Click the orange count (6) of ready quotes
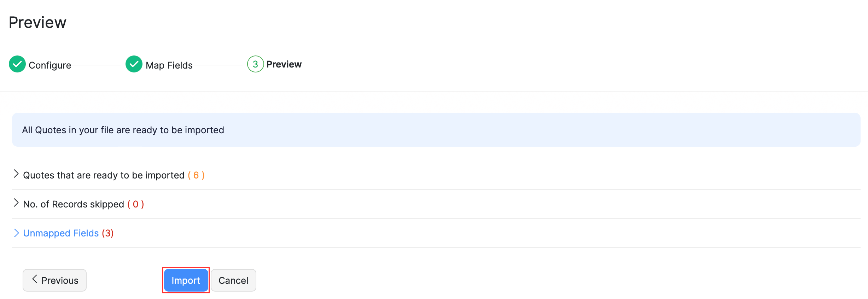Image resolution: width=868 pixels, height=299 pixels. click(x=196, y=175)
